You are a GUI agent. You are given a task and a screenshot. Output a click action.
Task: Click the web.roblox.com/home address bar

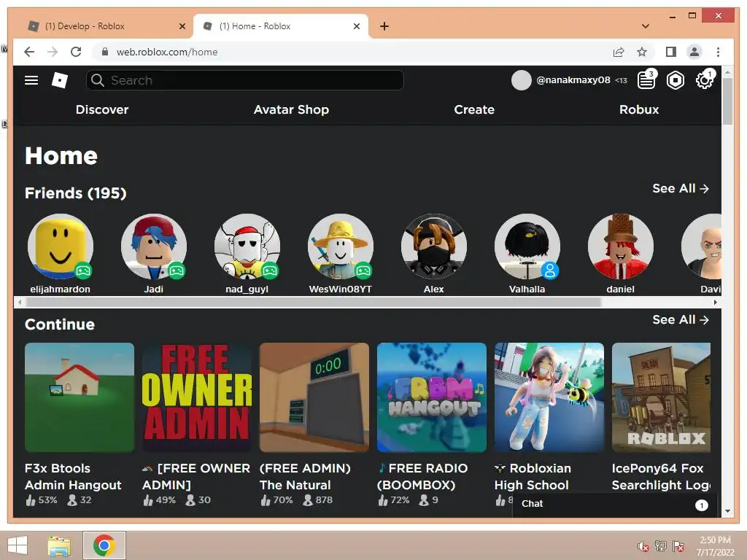point(352,52)
